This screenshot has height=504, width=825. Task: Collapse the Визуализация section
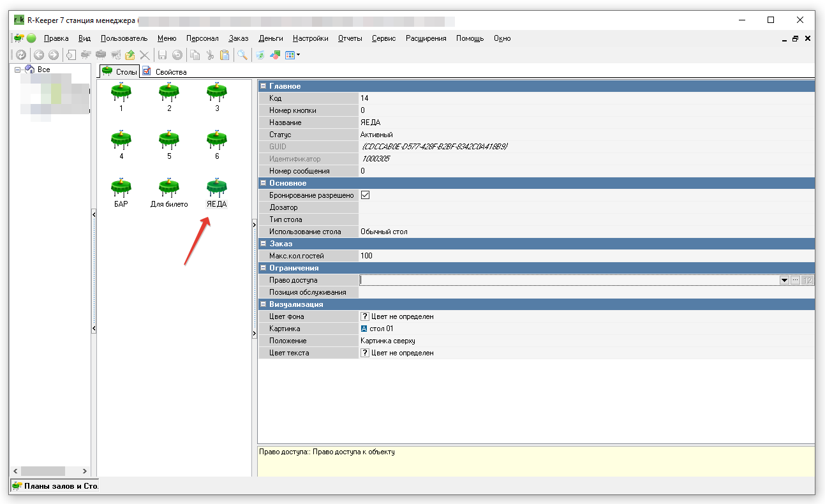click(x=264, y=304)
